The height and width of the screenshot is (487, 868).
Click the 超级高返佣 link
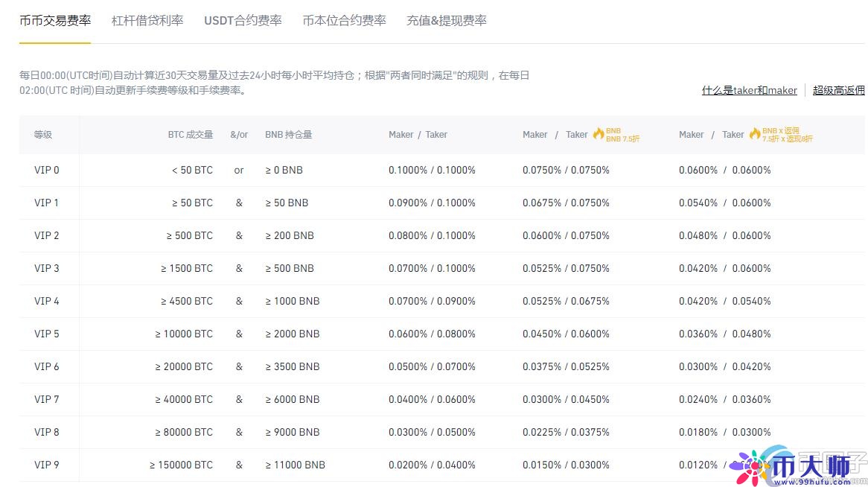click(839, 89)
